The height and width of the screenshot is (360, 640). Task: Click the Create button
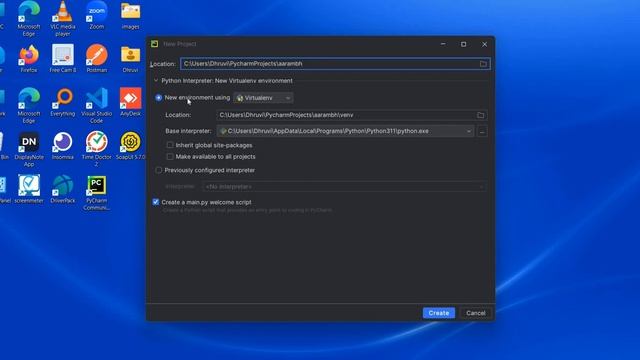click(439, 313)
